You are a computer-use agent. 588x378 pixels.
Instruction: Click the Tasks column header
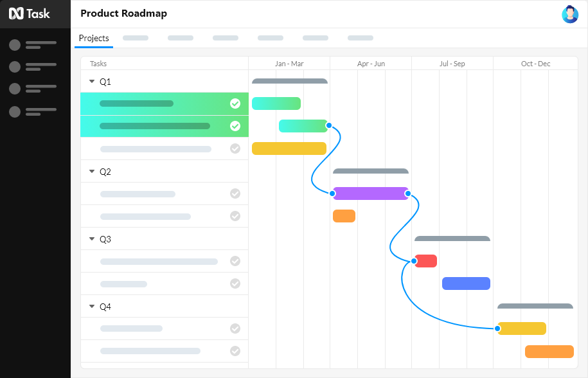pyautogui.click(x=98, y=64)
